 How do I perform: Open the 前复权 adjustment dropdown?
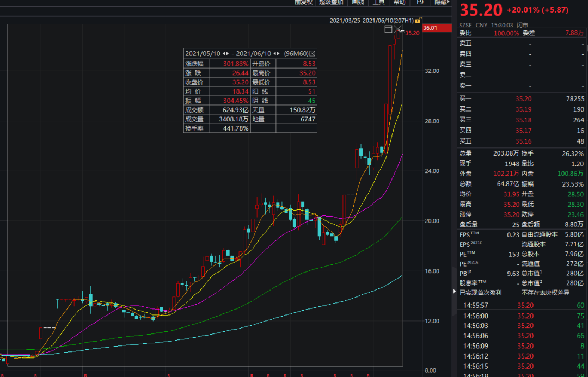point(304,2)
